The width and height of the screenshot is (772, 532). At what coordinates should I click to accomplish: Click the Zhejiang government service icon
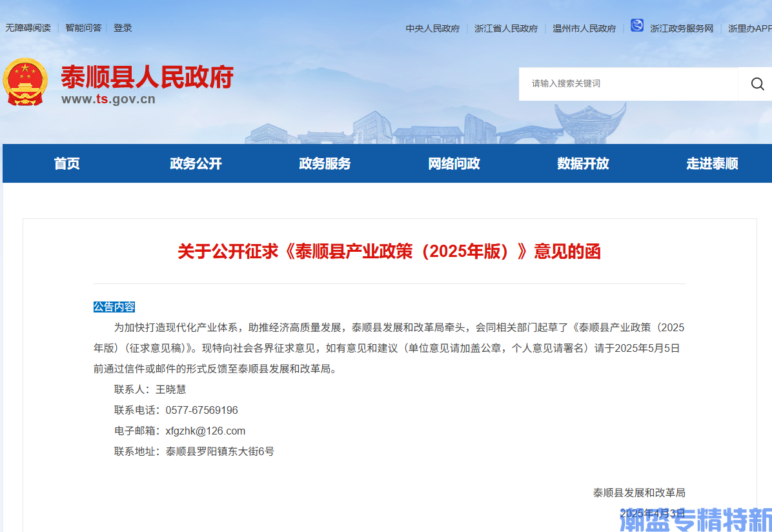click(x=637, y=26)
